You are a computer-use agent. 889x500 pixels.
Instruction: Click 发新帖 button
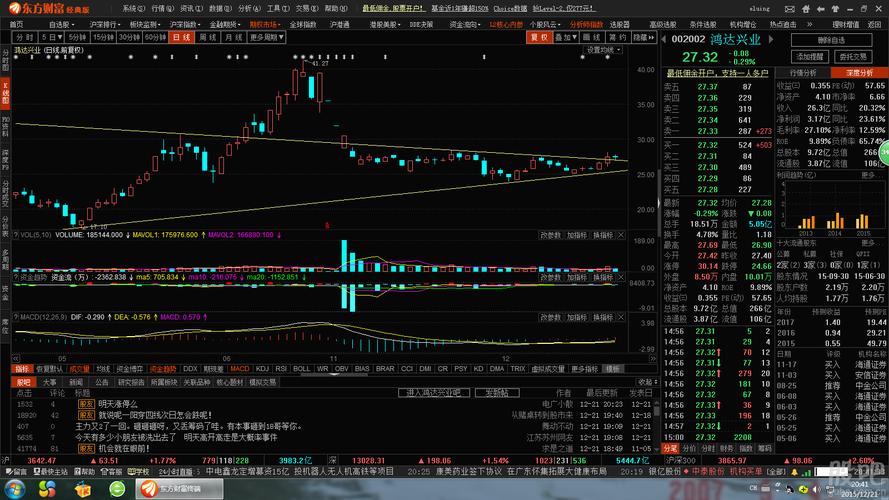(x=497, y=392)
